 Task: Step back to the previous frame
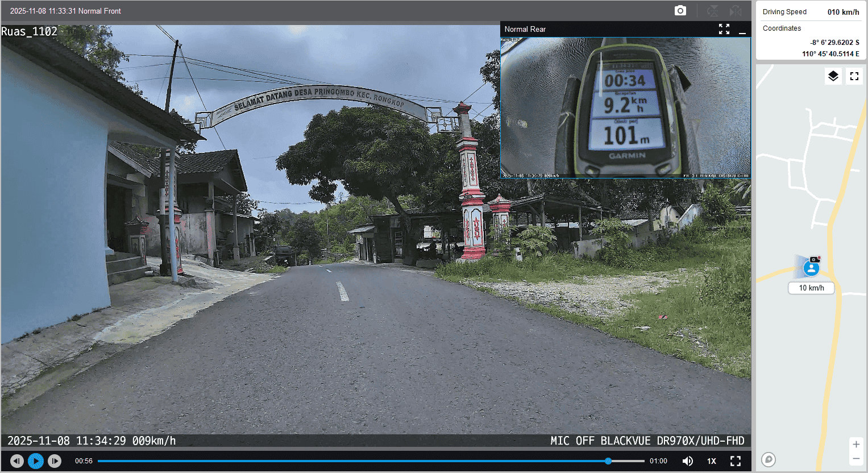point(17,461)
